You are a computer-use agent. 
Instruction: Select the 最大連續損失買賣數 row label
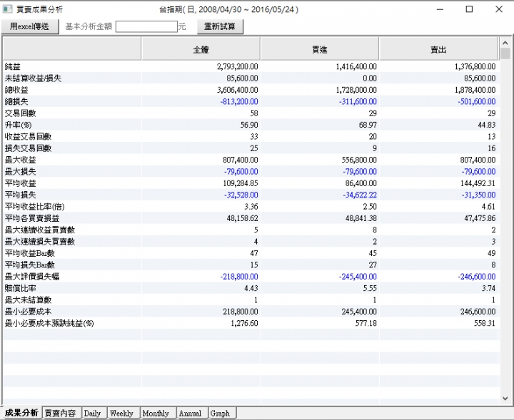coord(40,242)
